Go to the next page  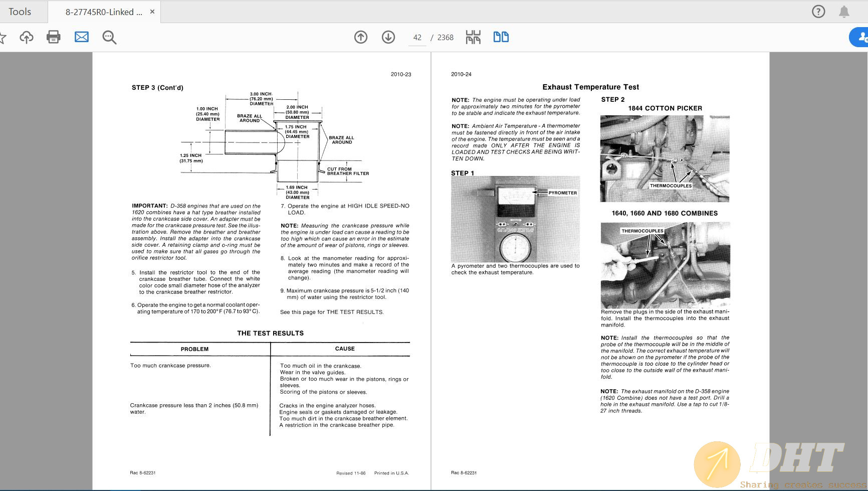(x=388, y=37)
